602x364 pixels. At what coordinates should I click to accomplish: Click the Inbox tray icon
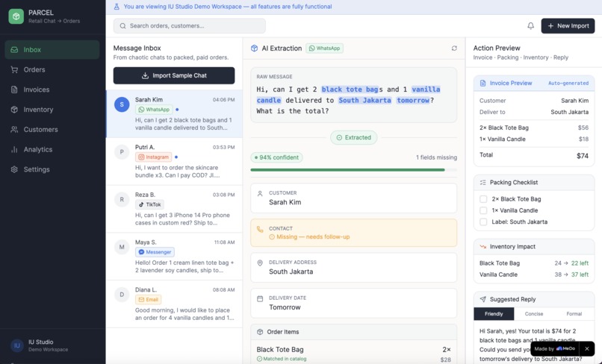[14, 49]
